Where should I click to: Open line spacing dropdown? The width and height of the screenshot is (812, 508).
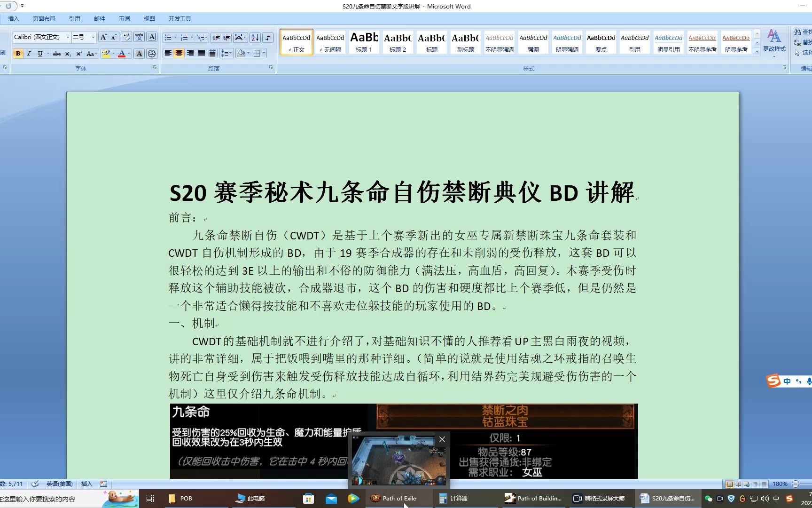(x=226, y=53)
